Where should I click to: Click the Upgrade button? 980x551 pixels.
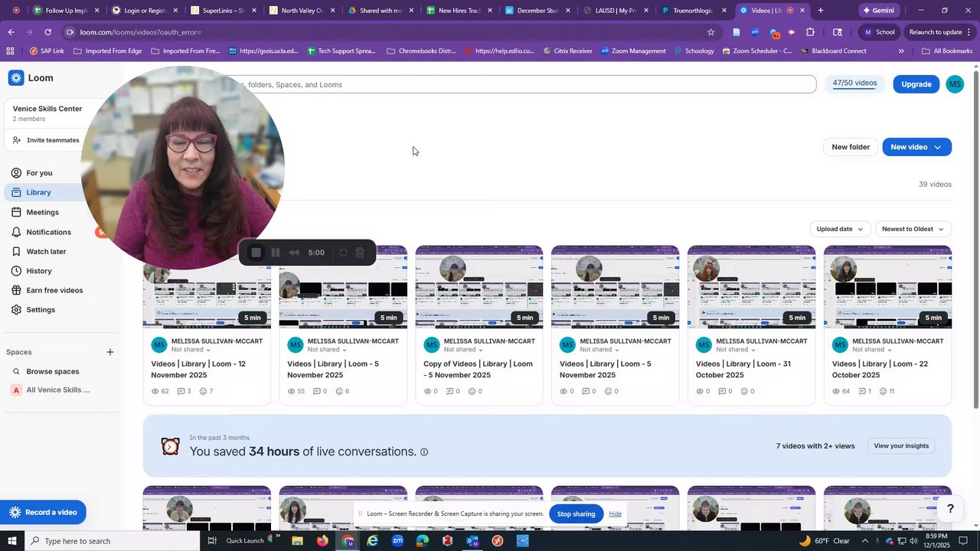point(916,84)
